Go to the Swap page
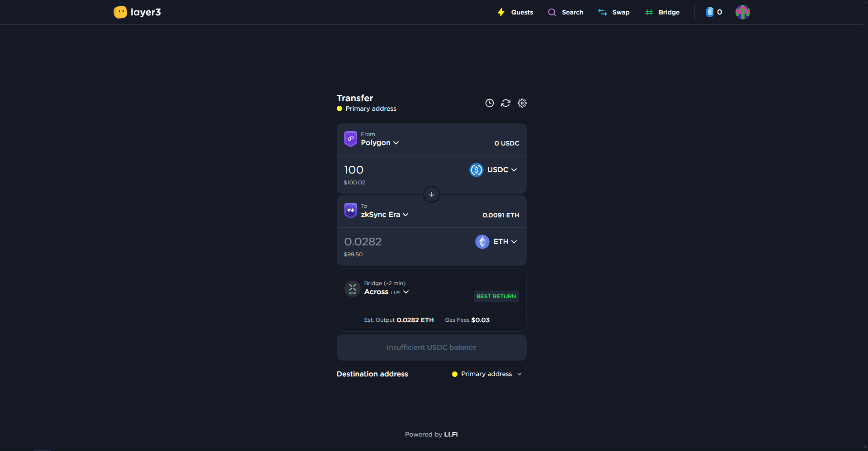Screen dimensions: 868x451 click(621, 12)
